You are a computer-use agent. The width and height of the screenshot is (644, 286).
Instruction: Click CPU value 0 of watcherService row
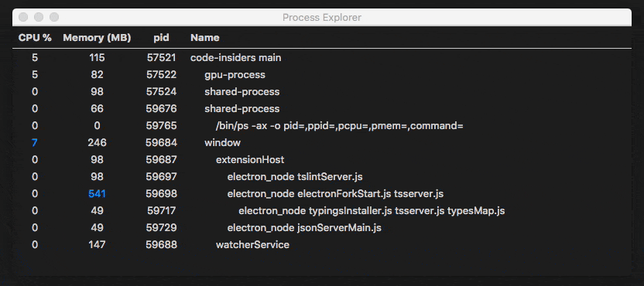pyautogui.click(x=35, y=245)
